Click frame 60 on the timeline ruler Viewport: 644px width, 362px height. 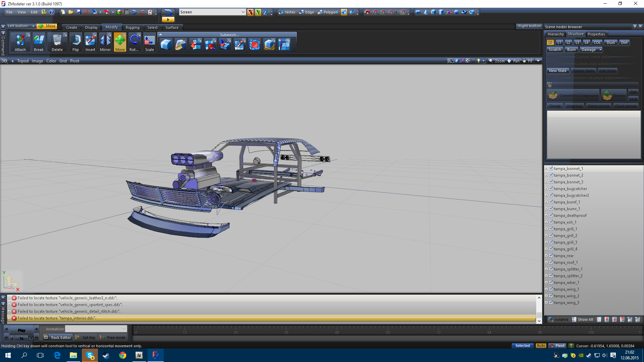coord(388,333)
